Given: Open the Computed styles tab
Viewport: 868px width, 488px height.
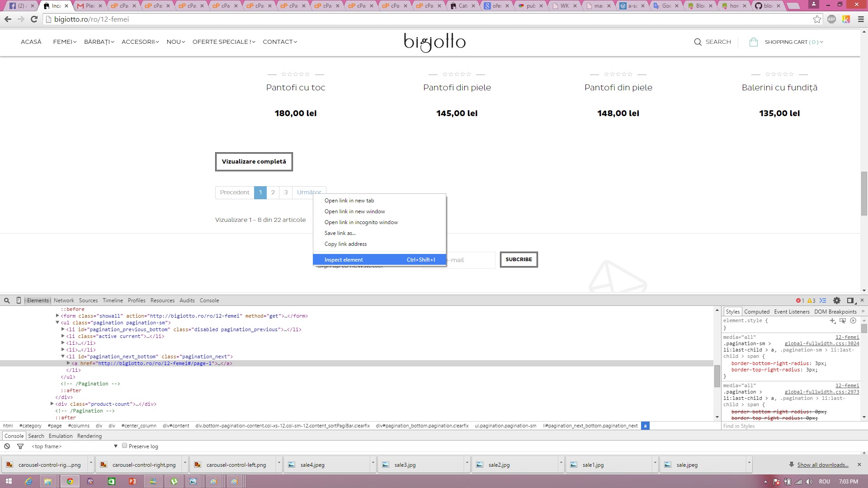Looking at the screenshot, I should tap(756, 312).
